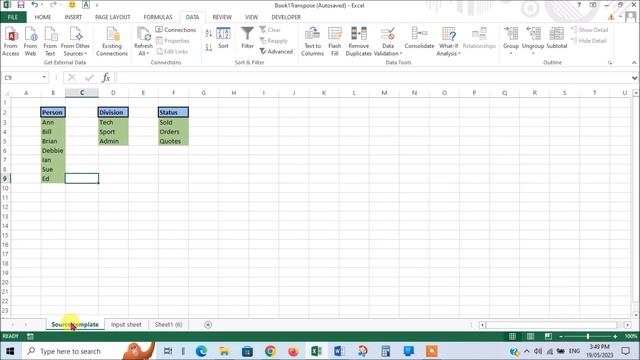Screen dimensions: 640x360
Task: Click the Subtotal icon
Action: pos(557,38)
